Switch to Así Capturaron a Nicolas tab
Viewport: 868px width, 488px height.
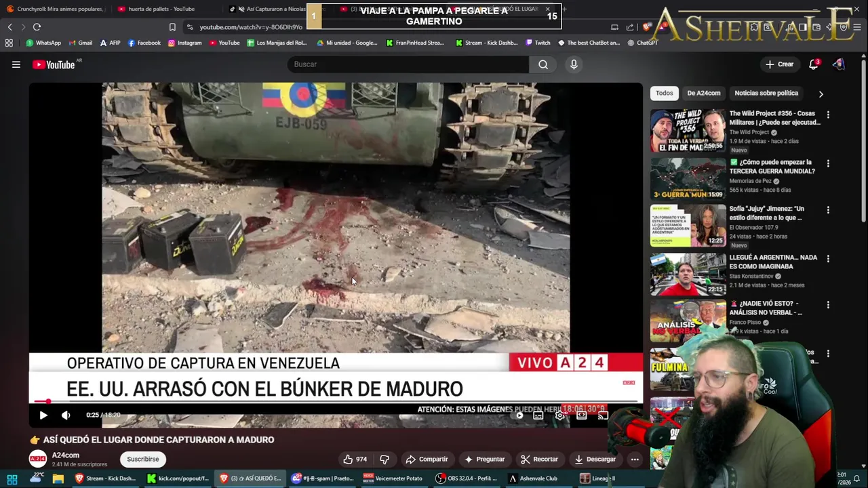[x=268, y=9]
